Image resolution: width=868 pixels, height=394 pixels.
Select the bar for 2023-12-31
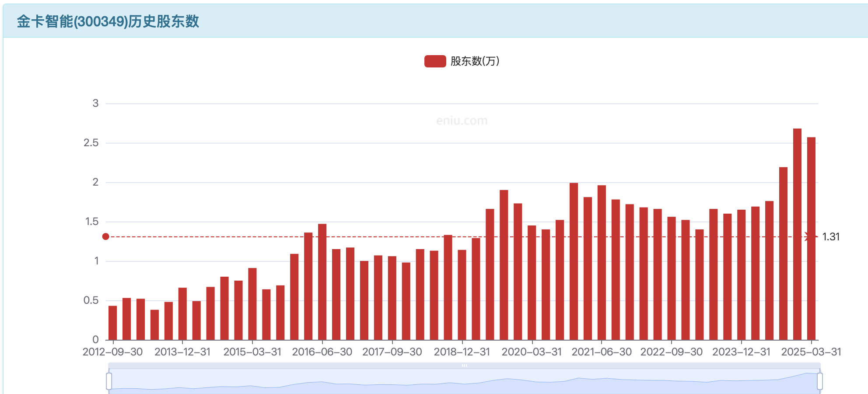(742, 275)
